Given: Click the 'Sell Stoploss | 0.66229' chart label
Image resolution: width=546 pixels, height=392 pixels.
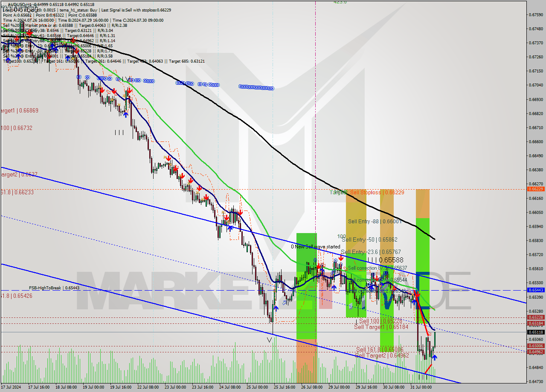Looking at the screenshot, I should [377, 193].
